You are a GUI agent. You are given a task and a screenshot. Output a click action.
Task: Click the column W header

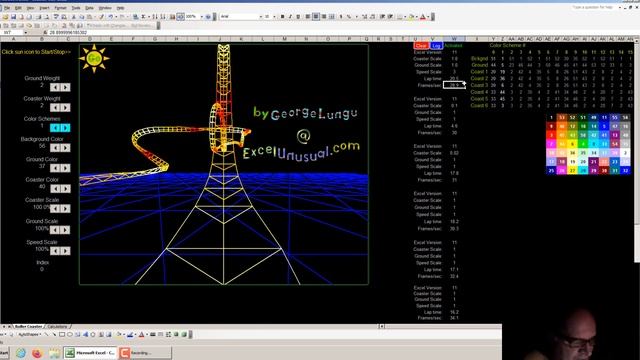click(x=454, y=39)
